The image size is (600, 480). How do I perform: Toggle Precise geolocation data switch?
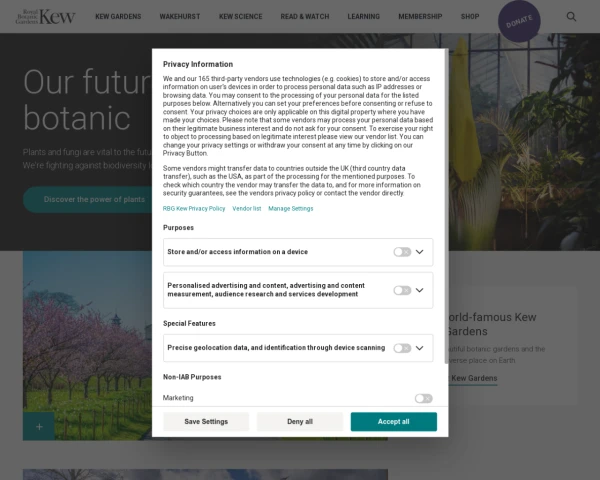tap(402, 348)
